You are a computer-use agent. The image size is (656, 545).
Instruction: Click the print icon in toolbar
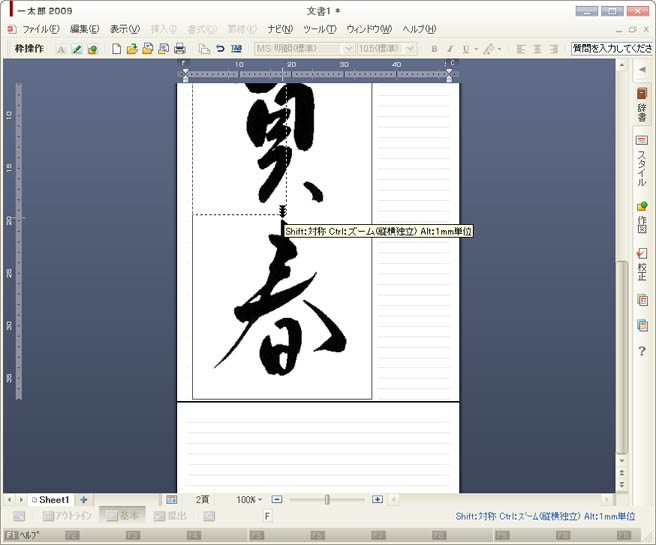click(x=180, y=48)
